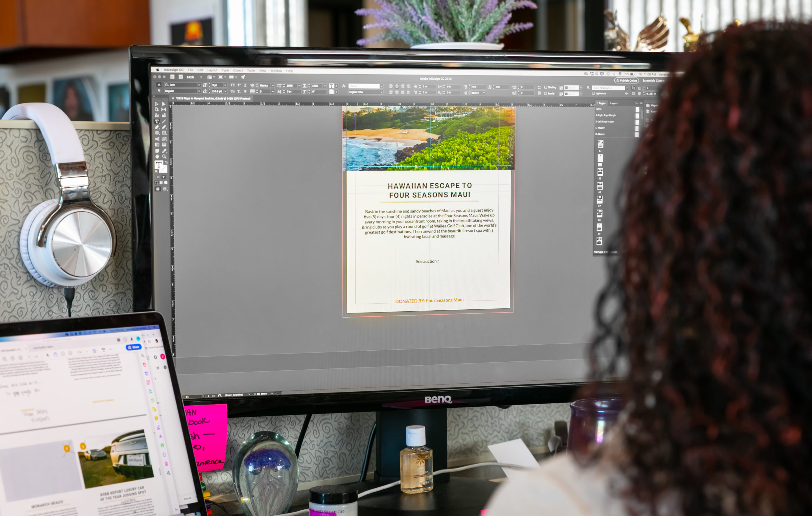Select the Type tool in toolbox

point(157,121)
